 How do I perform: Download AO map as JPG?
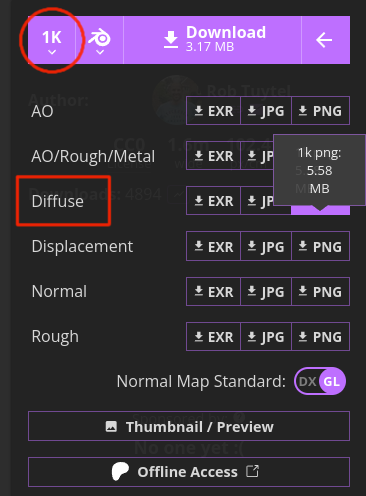coord(266,111)
